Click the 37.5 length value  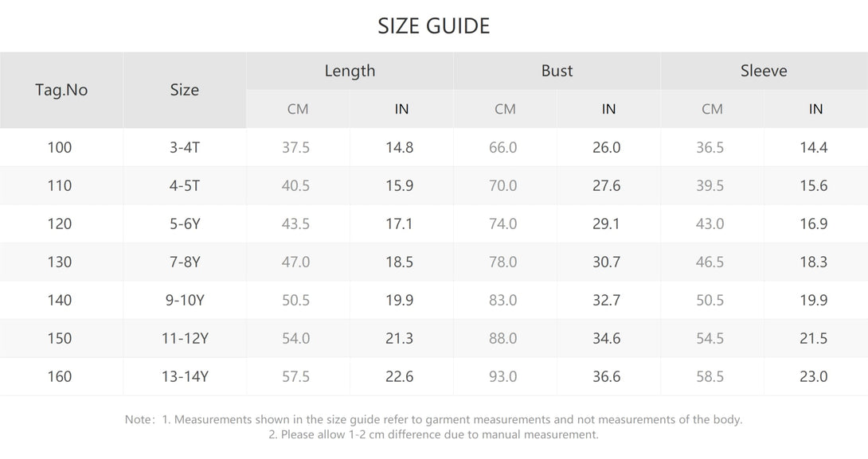295,147
